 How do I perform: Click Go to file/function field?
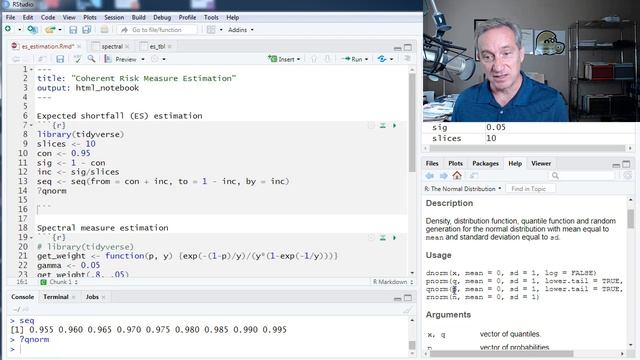pos(157,30)
